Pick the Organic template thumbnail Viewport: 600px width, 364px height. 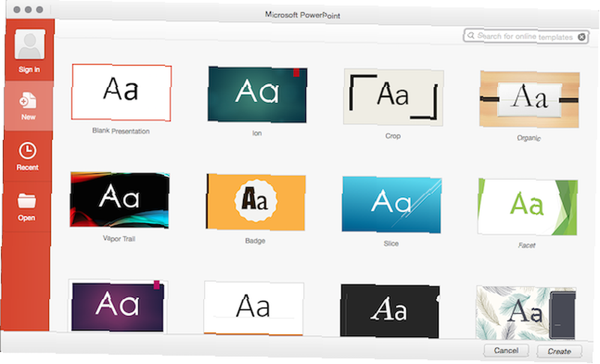(530, 100)
